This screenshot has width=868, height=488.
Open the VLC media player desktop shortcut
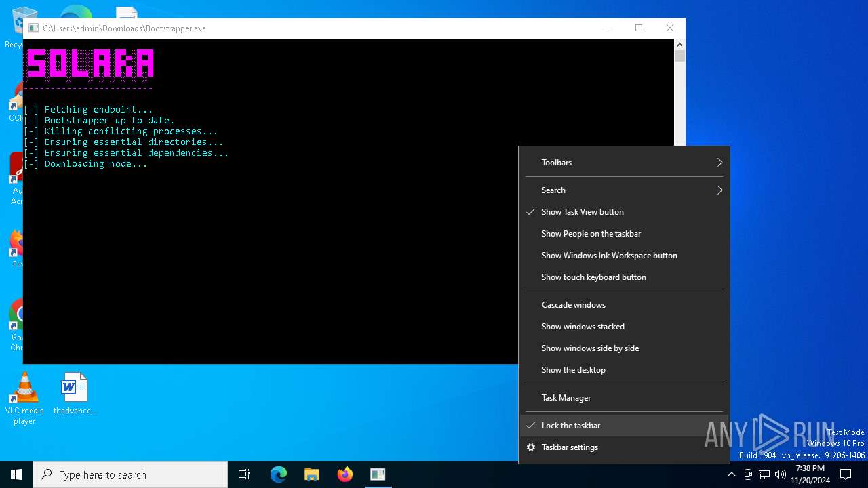pos(24,399)
